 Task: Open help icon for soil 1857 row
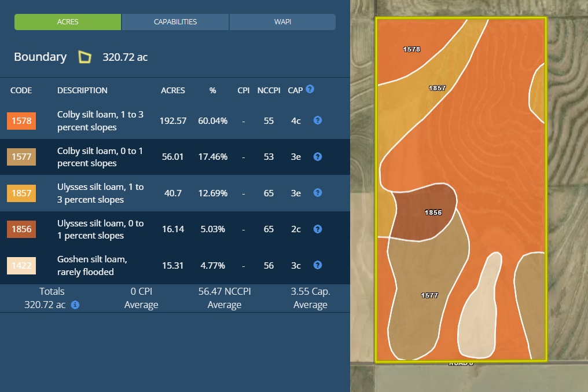(317, 193)
